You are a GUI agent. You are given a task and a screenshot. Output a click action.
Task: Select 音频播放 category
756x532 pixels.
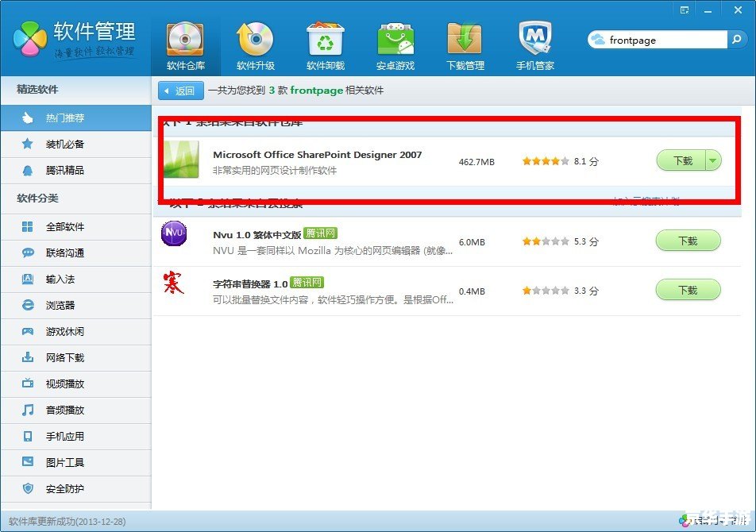click(75, 410)
